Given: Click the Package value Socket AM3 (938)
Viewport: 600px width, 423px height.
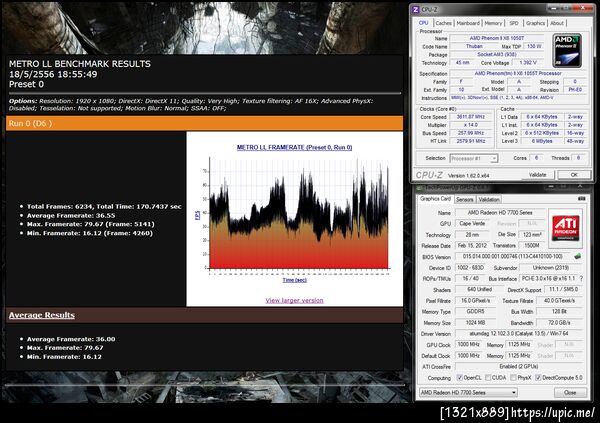Looking at the screenshot, I should click(497, 54).
